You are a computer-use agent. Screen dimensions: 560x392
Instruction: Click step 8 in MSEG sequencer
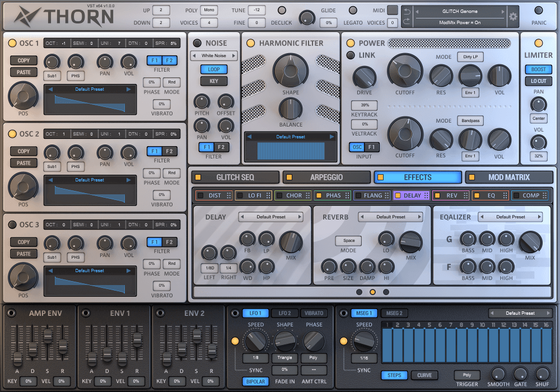coord(461,346)
